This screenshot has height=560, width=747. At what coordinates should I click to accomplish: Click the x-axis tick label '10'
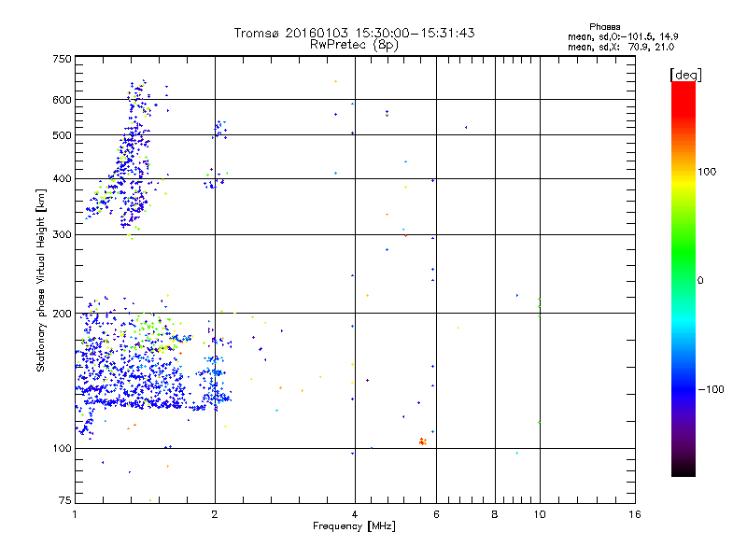[540, 514]
